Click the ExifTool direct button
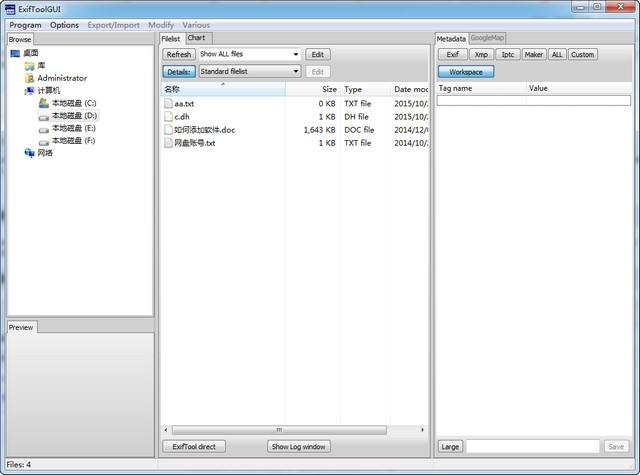This screenshot has height=475, width=640. tap(194, 446)
